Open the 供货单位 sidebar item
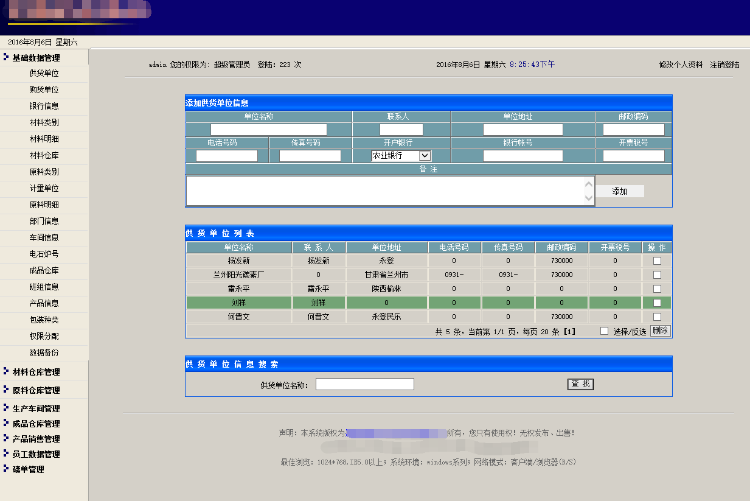The height and width of the screenshot is (501, 750). tap(44, 73)
